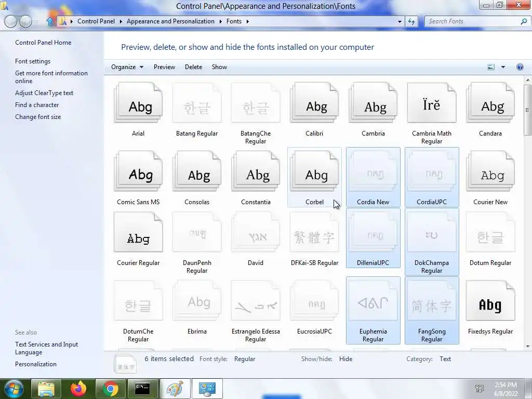Open Paint from the taskbar
Screen dimensions: 532x399
click(175, 389)
